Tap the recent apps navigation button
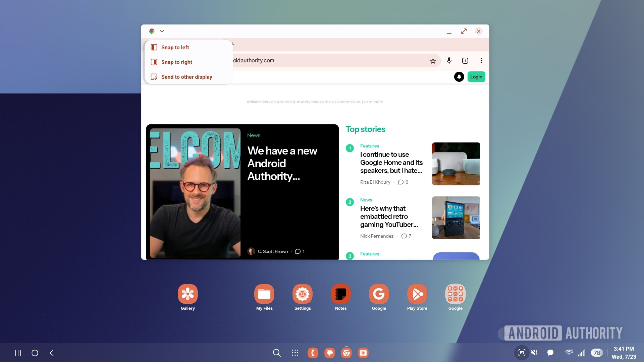644x362 pixels. pos(18,353)
